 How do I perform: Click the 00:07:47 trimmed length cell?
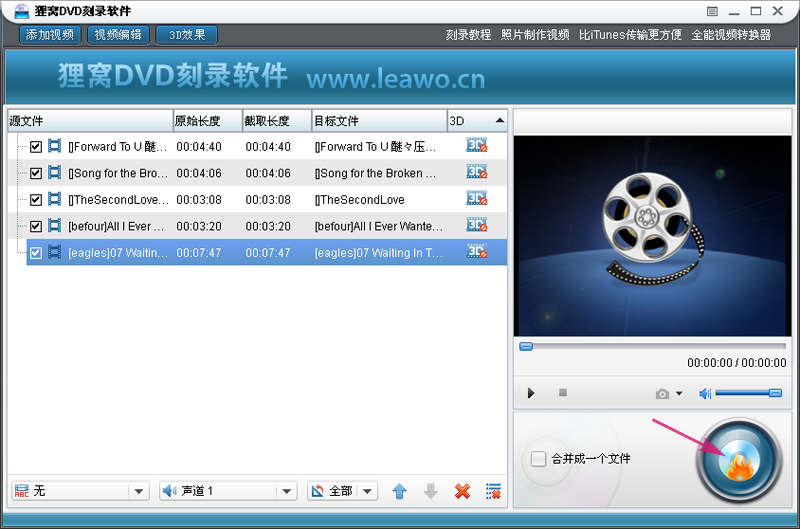click(268, 253)
